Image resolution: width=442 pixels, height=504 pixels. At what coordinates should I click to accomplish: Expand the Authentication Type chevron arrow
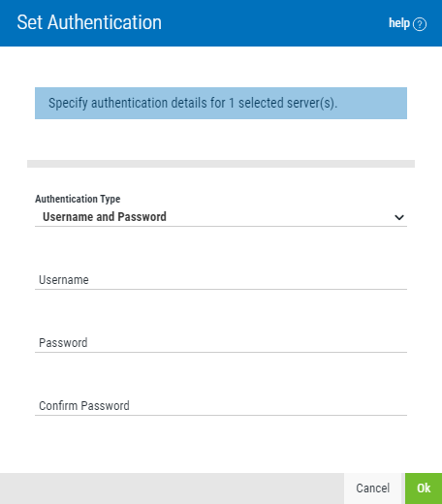pos(399,217)
